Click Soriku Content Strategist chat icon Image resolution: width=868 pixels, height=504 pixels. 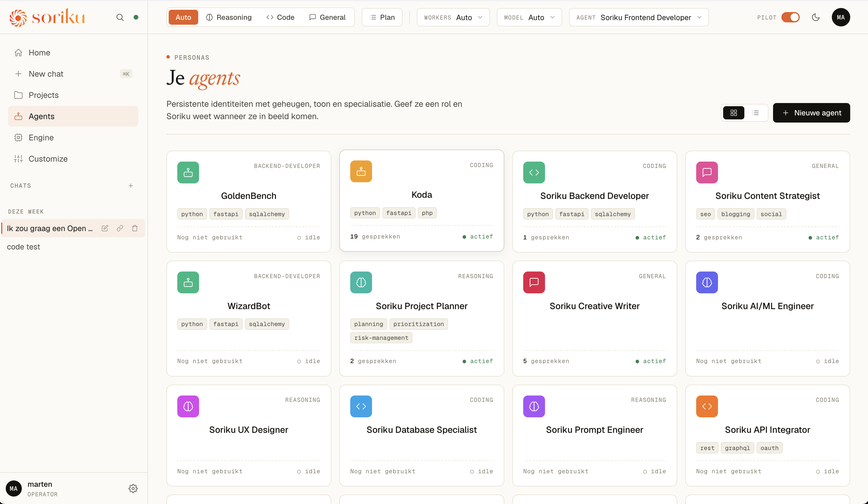[707, 172]
